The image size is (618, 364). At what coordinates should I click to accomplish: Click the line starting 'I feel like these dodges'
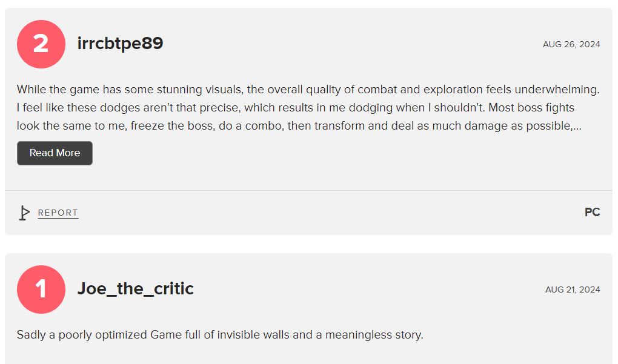[x=296, y=108]
